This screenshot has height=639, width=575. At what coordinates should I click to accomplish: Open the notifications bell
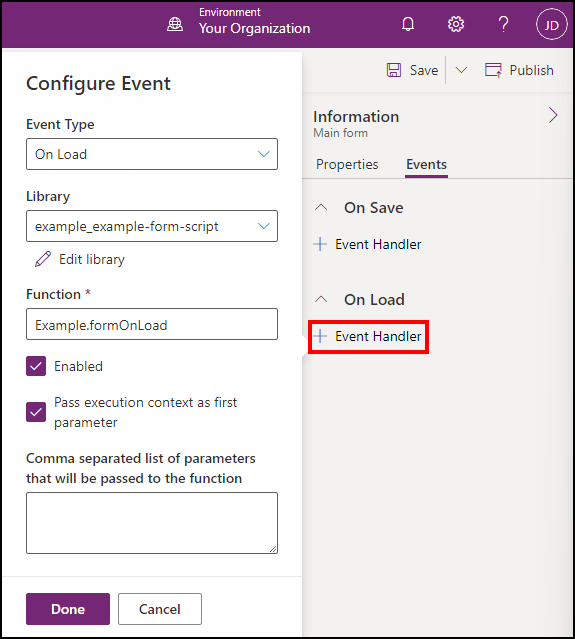pyautogui.click(x=408, y=24)
